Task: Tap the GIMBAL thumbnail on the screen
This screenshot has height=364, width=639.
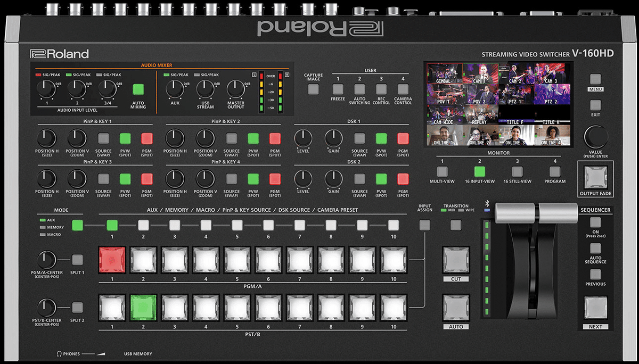Action: coord(444,74)
